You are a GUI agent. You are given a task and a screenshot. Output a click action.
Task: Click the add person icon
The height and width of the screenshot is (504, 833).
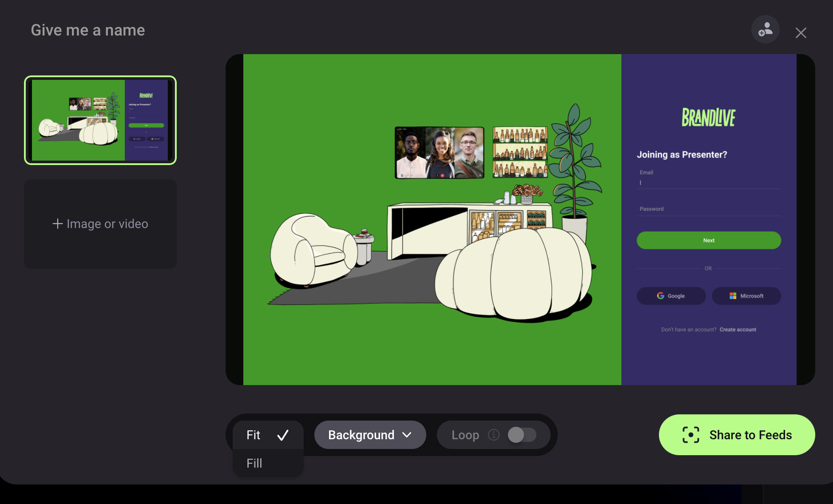pyautogui.click(x=765, y=30)
